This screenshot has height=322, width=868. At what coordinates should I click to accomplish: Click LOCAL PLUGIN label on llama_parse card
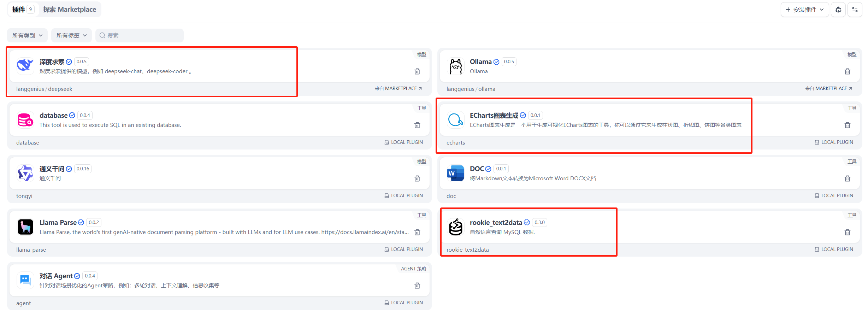tap(404, 249)
